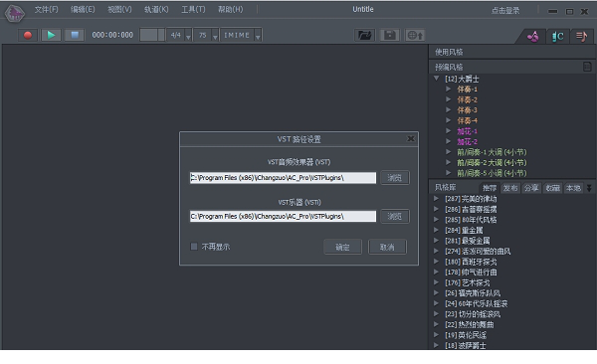Open the 工具(T) menu
Viewport: 597px width, 364px height.
pos(193,10)
